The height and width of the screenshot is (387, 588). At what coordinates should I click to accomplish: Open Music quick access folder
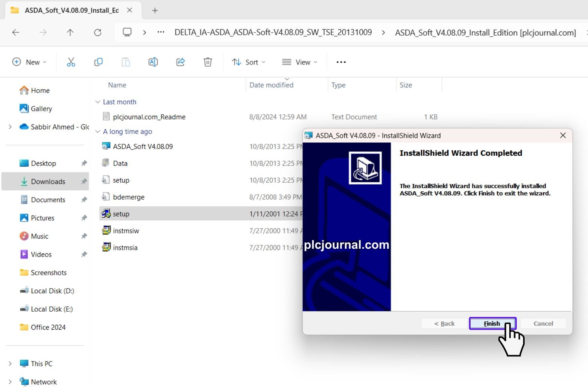pos(34,236)
